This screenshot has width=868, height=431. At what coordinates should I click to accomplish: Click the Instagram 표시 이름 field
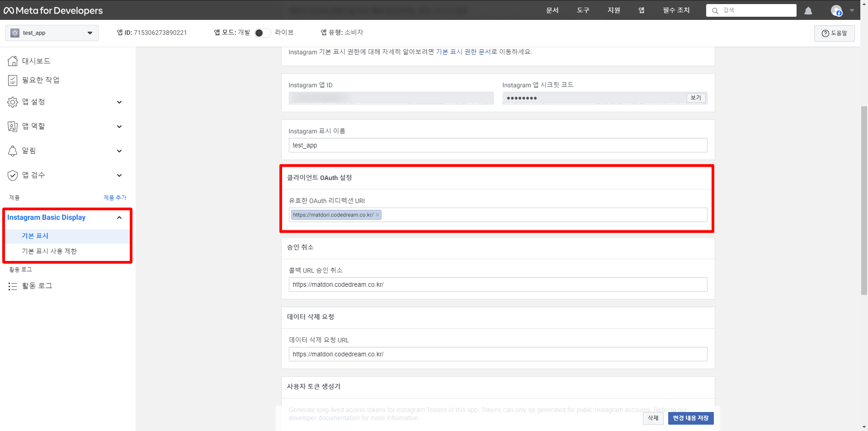click(x=498, y=146)
